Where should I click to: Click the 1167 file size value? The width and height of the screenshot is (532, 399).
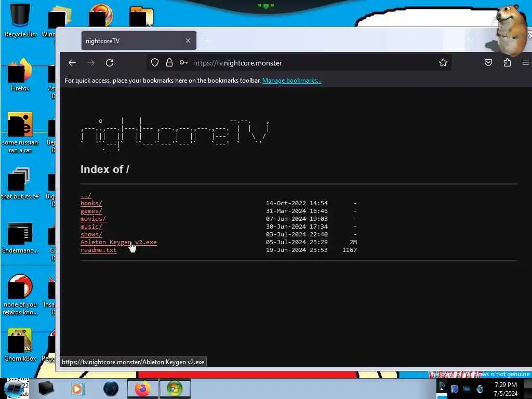coord(350,250)
